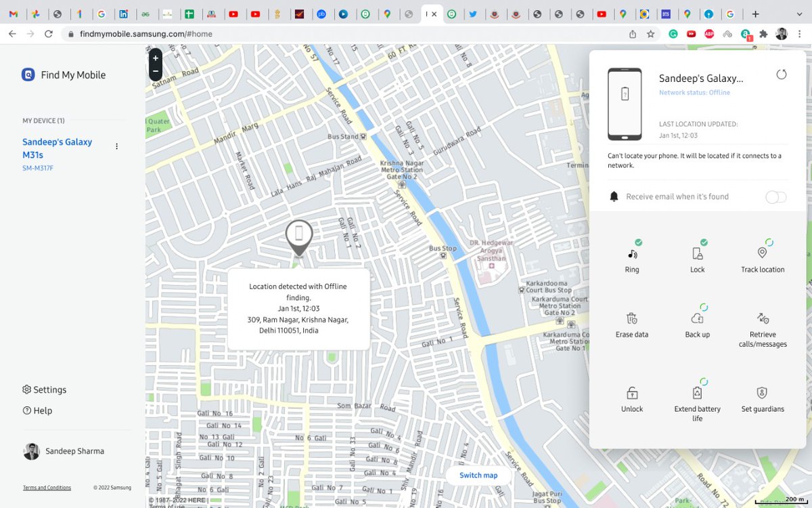Viewport: 812px width, 508px height.
Task: Open Help in the left sidebar
Action: [x=37, y=410]
